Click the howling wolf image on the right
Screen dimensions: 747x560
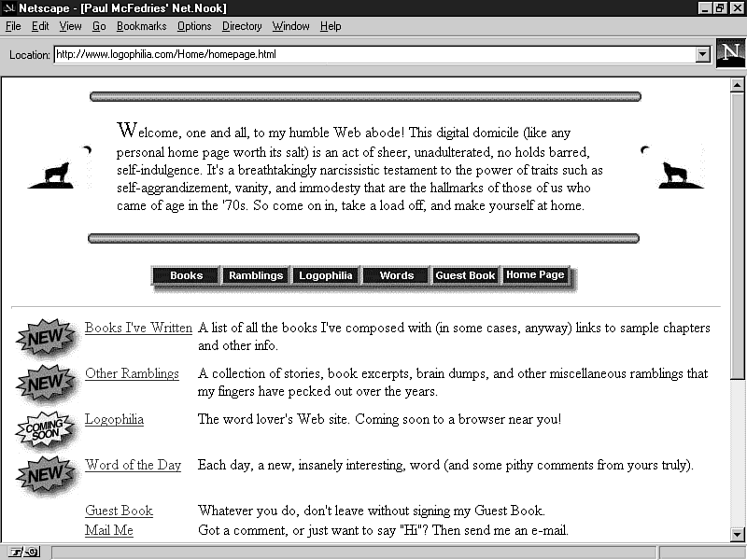672,168
